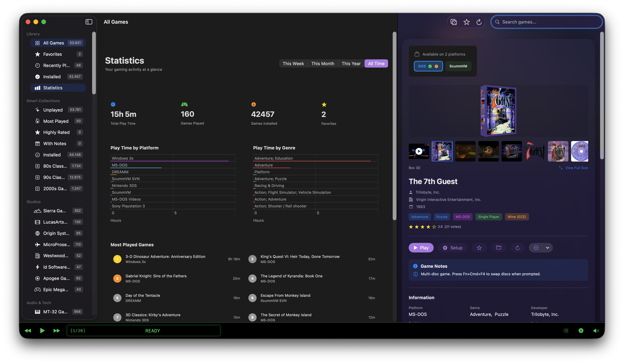This screenshot has height=364, width=624.
Task: Pick a random game with the dice icon
Action: coord(454,22)
